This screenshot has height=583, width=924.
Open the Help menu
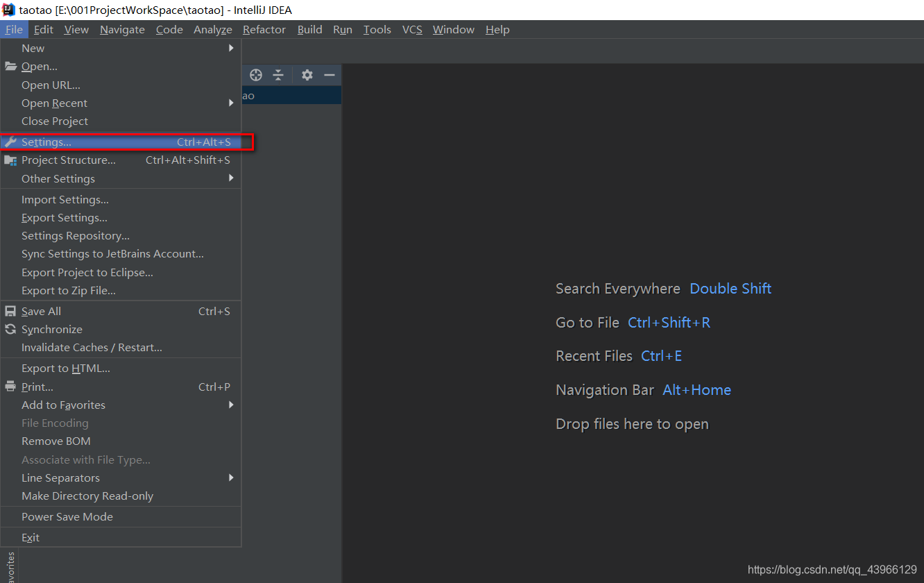[x=497, y=29]
